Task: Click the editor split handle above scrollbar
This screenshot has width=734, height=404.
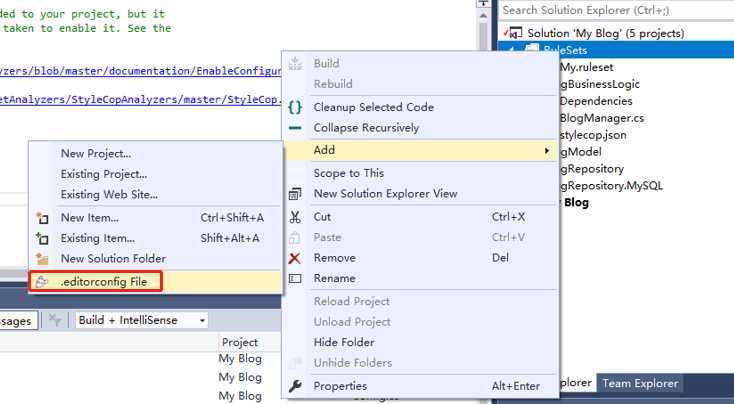Action: coord(483,4)
